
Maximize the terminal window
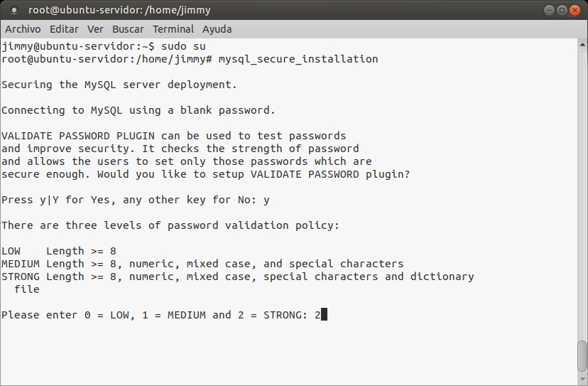point(562,11)
